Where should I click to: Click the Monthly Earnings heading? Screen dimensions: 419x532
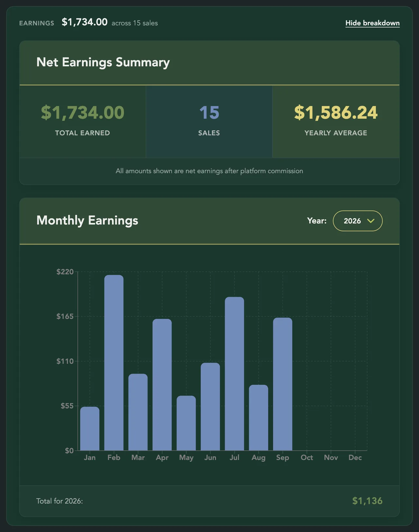click(x=87, y=220)
